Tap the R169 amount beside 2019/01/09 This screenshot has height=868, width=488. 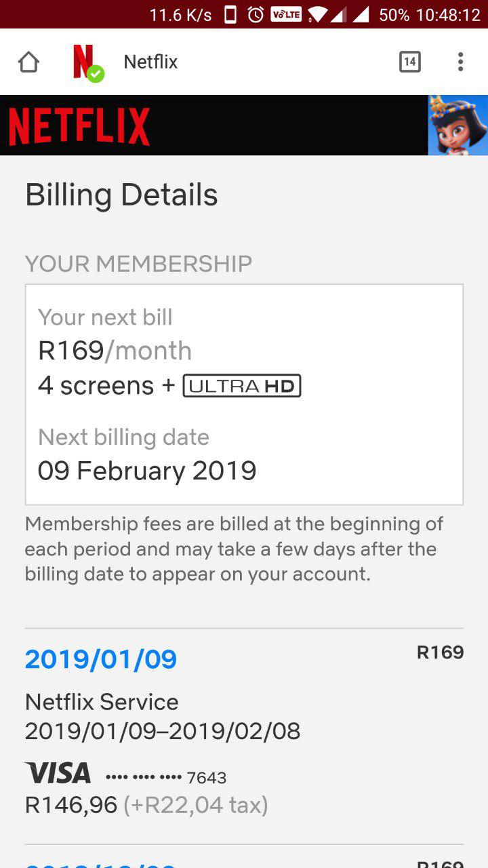click(x=441, y=652)
